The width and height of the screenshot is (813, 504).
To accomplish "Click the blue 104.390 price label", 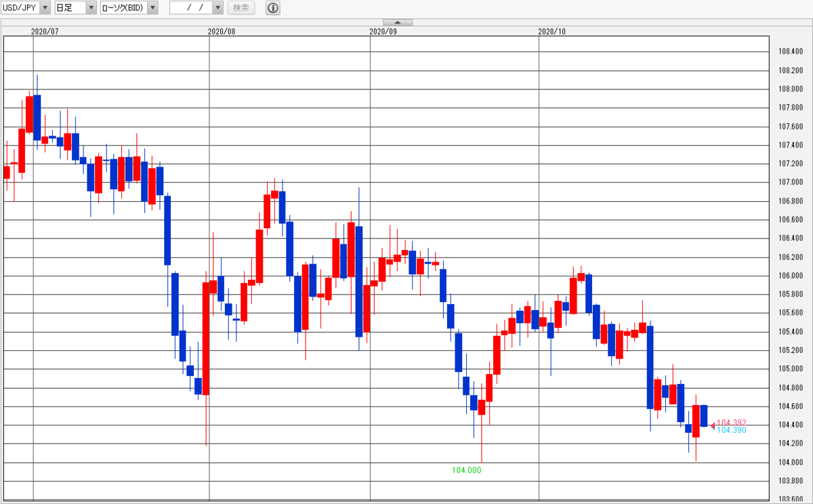I will (731, 430).
